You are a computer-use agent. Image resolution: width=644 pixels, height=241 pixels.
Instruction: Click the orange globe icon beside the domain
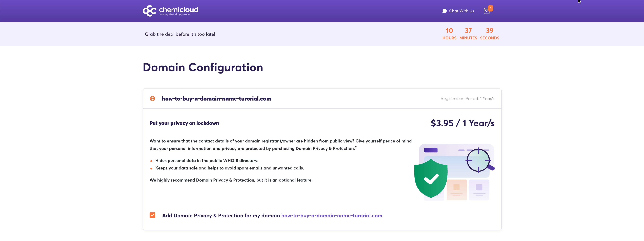tap(152, 99)
